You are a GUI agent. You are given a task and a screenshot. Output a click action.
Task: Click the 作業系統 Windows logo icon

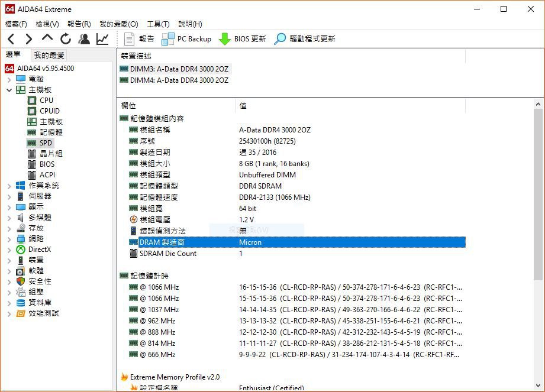21,186
